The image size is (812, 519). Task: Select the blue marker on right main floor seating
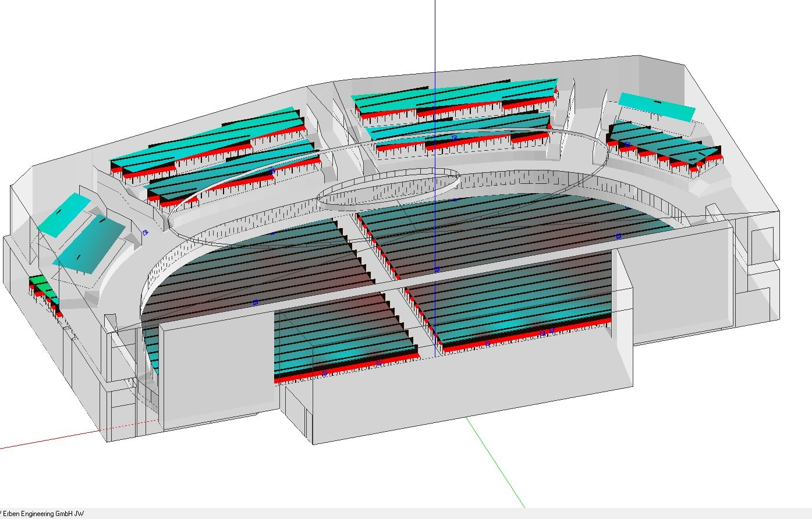[x=619, y=236]
